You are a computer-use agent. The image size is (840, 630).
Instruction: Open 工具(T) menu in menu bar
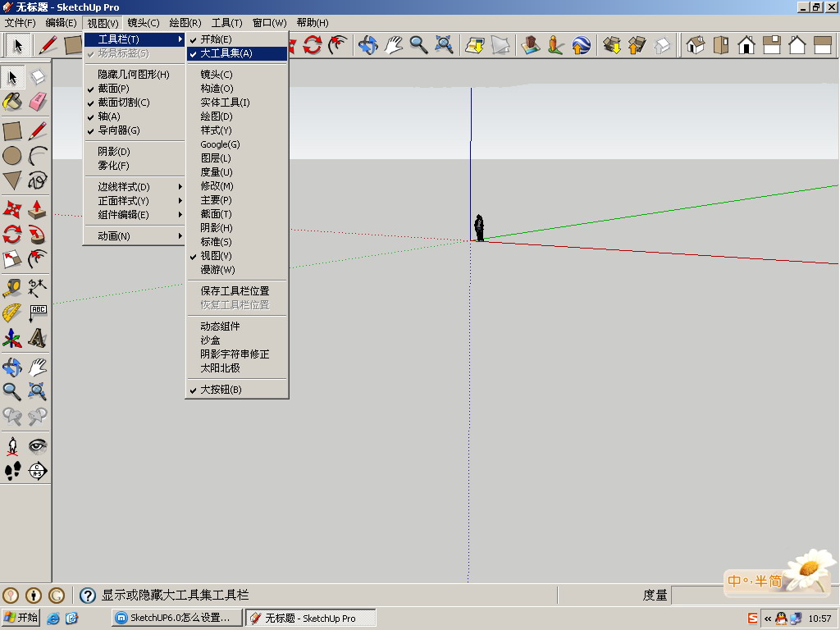pyautogui.click(x=226, y=23)
